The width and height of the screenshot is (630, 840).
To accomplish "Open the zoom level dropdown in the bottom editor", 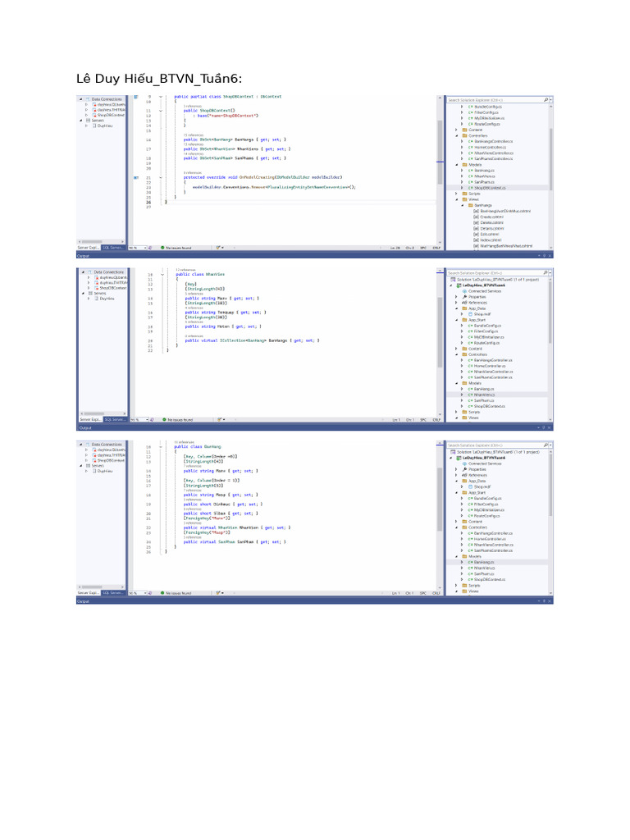I will click(146, 591).
